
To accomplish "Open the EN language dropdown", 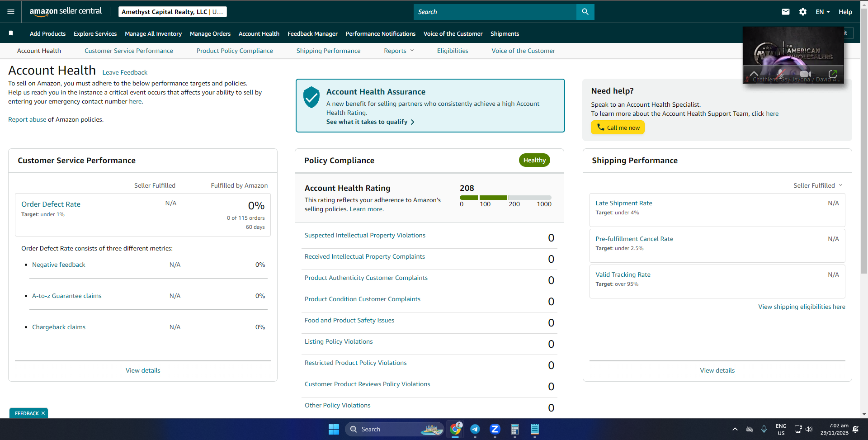I will click(x=823, y=12).
